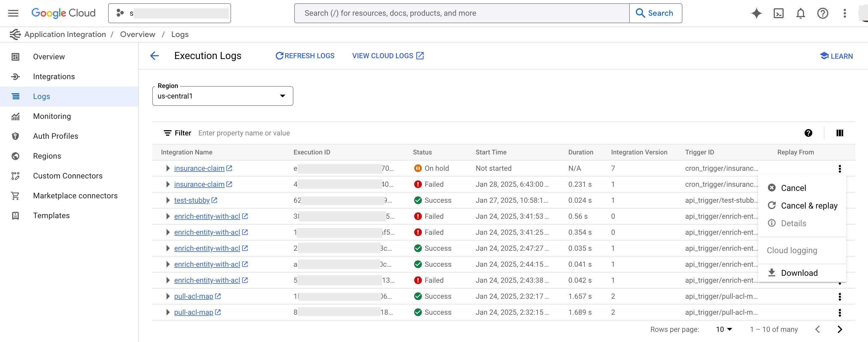Click the three-dot menu for insurance-claim failed row
Screen dimensions: 868x342
(x=840, y=184)
